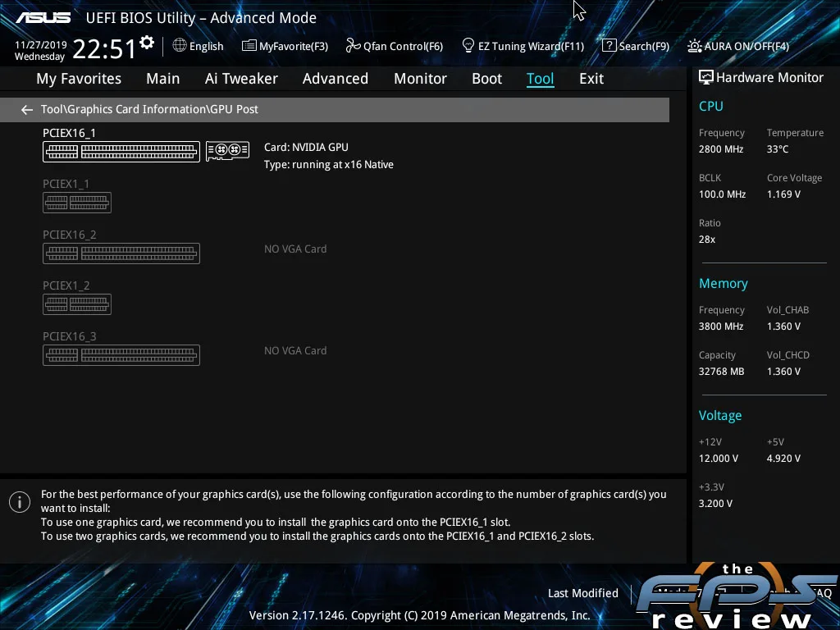Viewport: 840px width, 630px height.
Task: Switch to the Boot tab
Action: coord(487,79)
